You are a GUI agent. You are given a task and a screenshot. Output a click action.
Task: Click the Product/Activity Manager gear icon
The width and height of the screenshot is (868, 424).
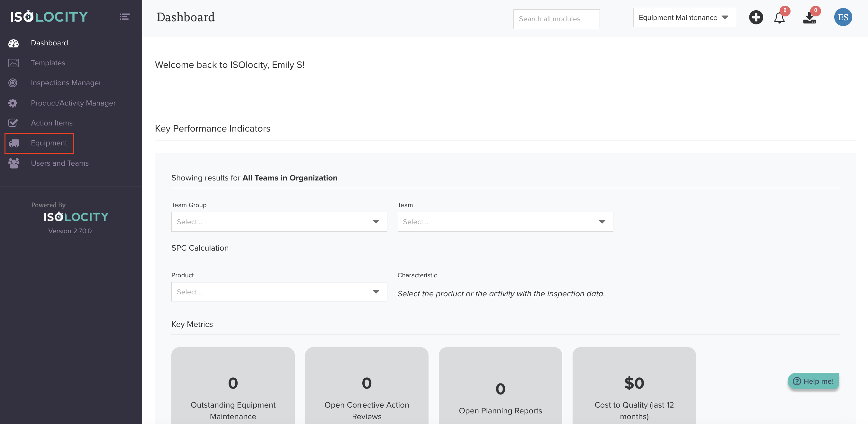[x=13, y=103]
